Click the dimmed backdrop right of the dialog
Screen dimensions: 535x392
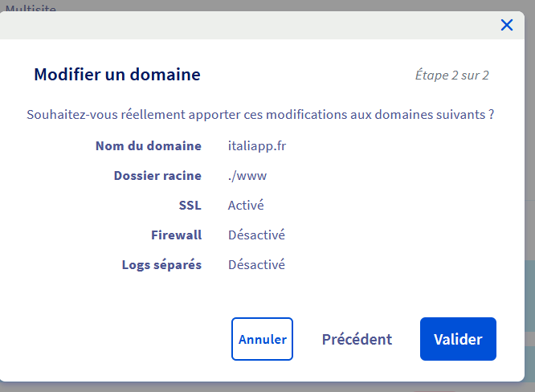click(x=530, y=137)
